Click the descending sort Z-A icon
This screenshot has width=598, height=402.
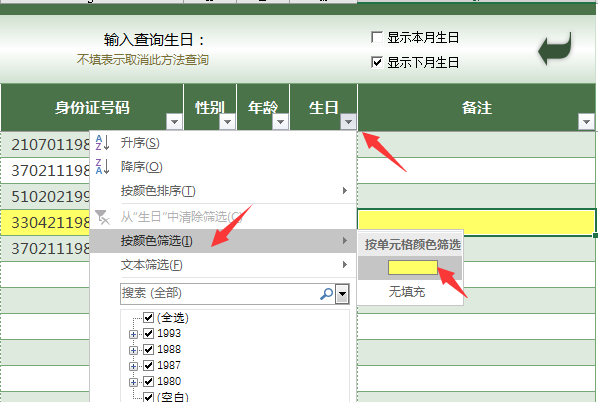(x=103, y=167)
